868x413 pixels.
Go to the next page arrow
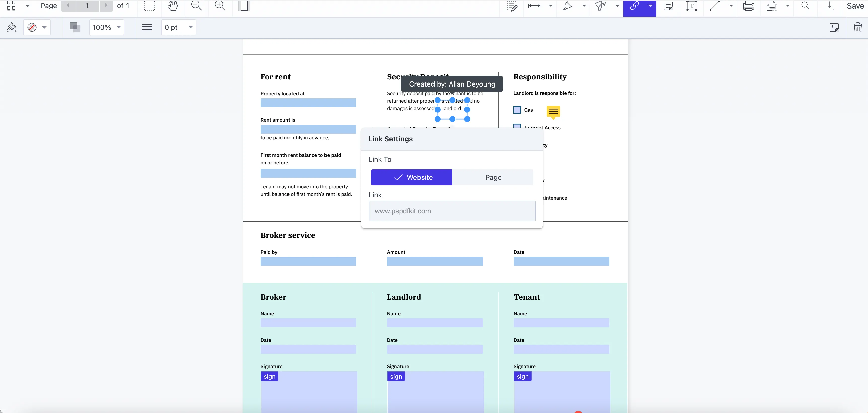(106, 5)
